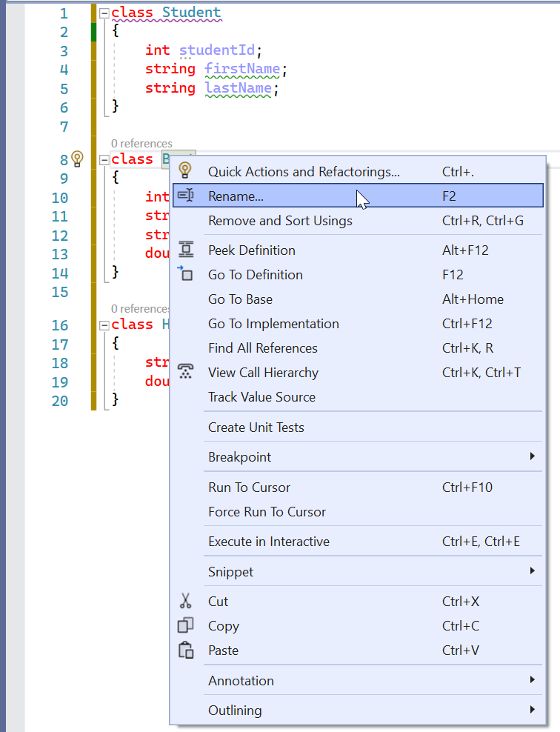The image size is (560, 732).
Task: Click the int keyword on line 3
Action: (157, 50)
